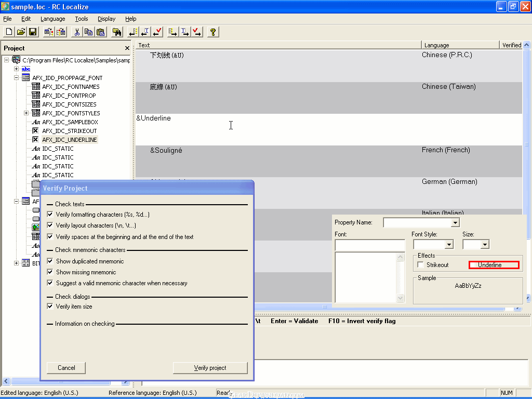532x399 pixels.
Task: Toggle Verify spaces at beginning and end checkbox
Action: coord(50,236)
